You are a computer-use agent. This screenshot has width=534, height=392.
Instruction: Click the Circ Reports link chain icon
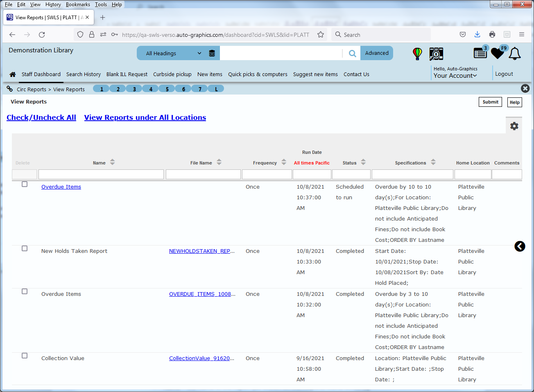point(10,89)
